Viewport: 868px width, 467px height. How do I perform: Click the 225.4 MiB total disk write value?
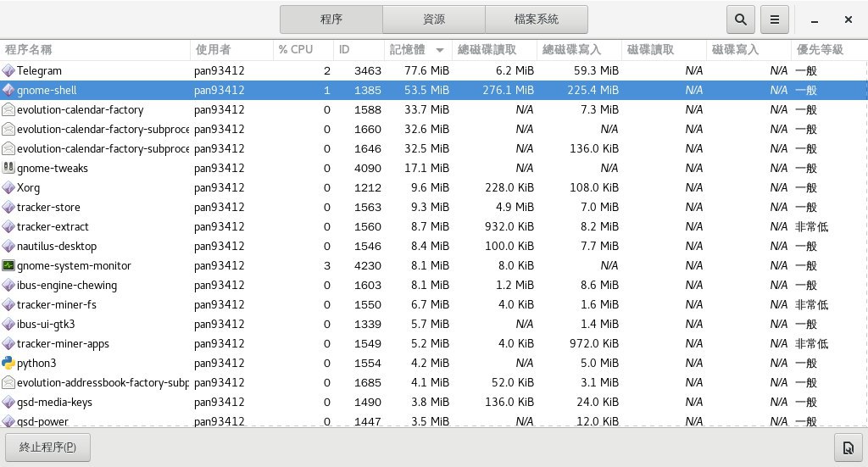tap(593, 90)
